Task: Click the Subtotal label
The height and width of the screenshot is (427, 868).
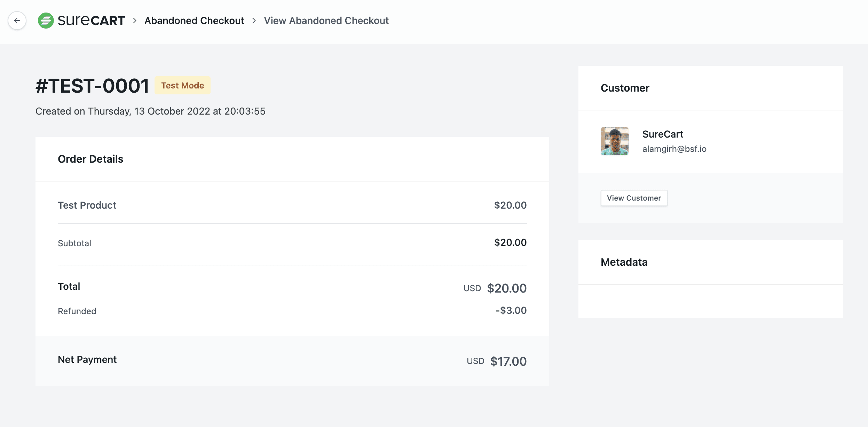Action: pyautogui.click(x=74, y=243)
